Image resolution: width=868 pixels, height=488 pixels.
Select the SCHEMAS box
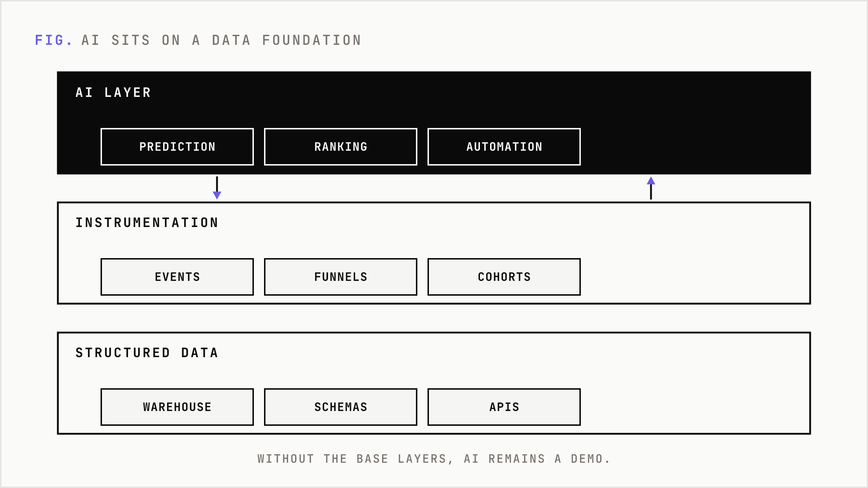click(341, 407)
